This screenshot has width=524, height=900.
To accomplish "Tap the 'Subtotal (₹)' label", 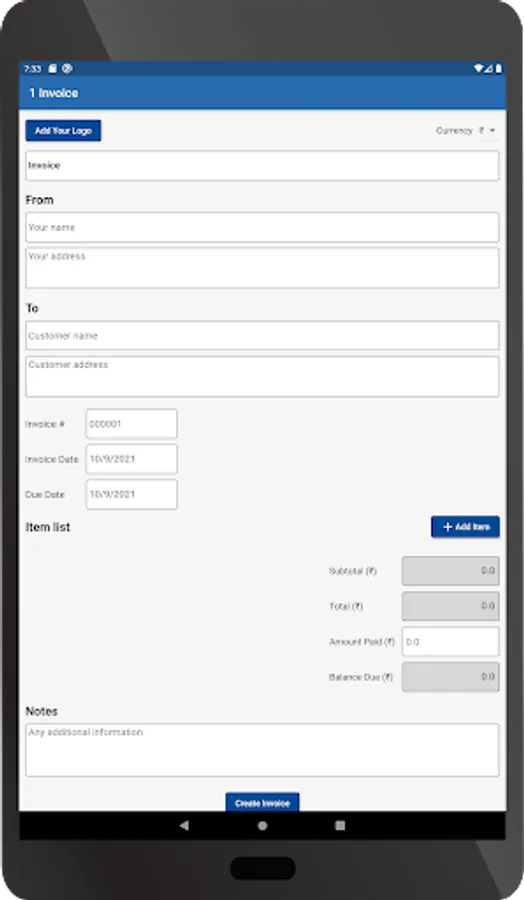I will [352, 571].
